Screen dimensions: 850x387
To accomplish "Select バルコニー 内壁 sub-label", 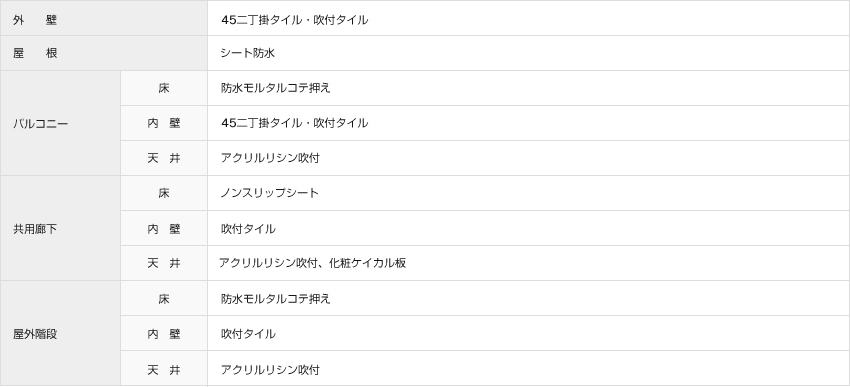I will [x=164, y=123].
